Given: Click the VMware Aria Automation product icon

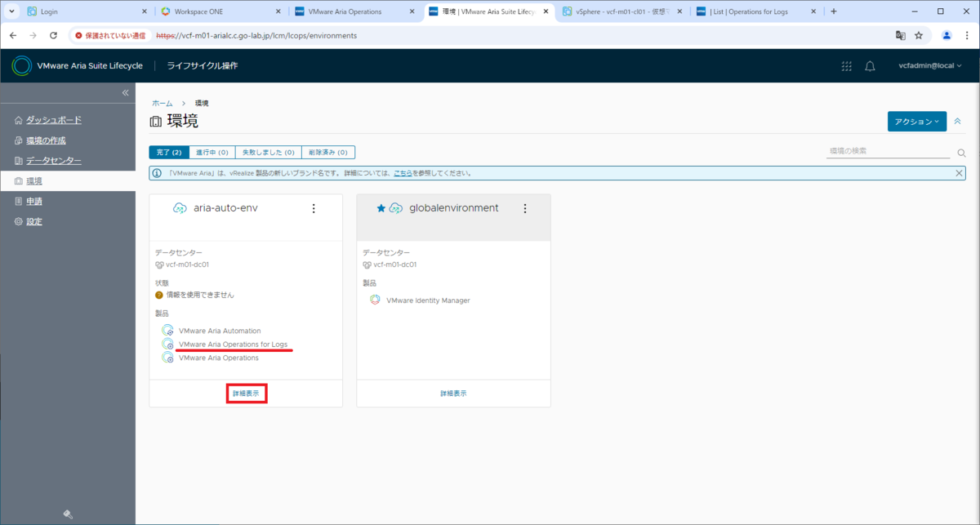Looking at the screenshot, I should (167, 331).
